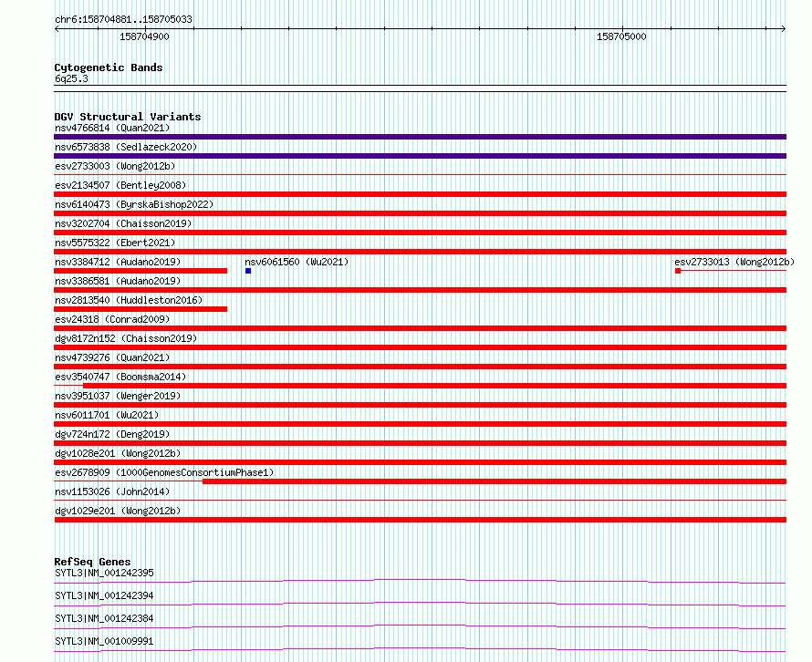This screenshot has width=812, height=662.
Task: Click the red square marker of esv2733013
Action: (678, 271)
